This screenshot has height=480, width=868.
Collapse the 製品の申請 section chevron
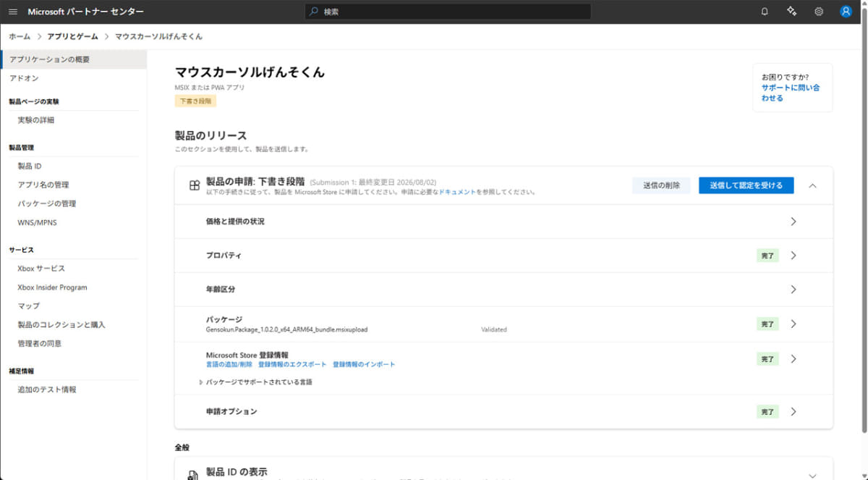pyautogui.click(x=812, y=186)
